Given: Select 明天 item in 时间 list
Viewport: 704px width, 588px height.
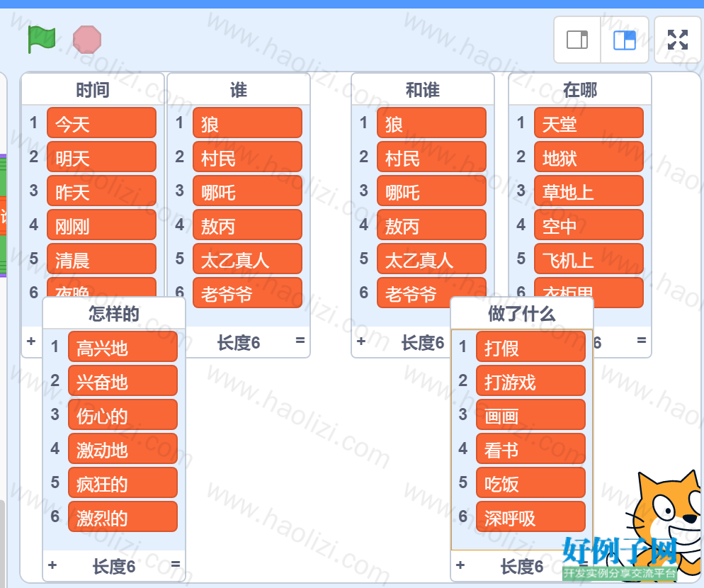Looking at the screenshot, I should pyautogui.click(x=101, y=157).
